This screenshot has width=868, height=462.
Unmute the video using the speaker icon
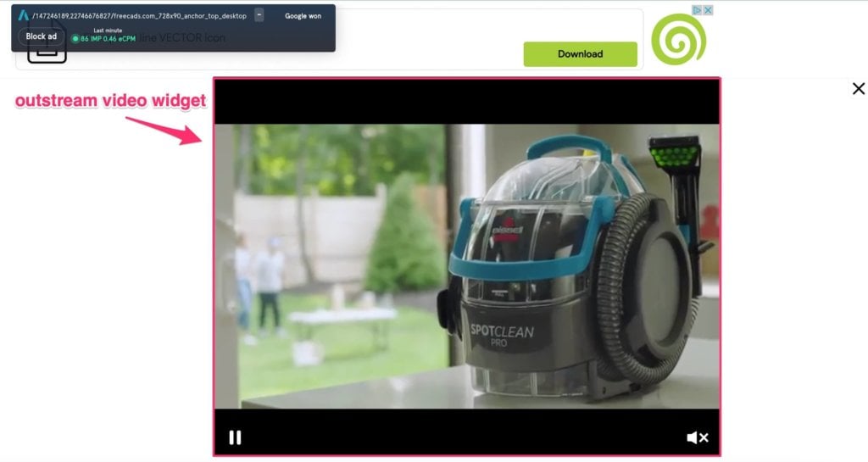point(697,437)
